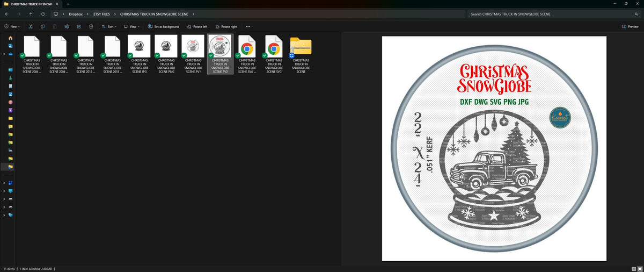This screenshot has height=272, width=644.
Task: Expand the This PC tree node
Action: [4, 191]
